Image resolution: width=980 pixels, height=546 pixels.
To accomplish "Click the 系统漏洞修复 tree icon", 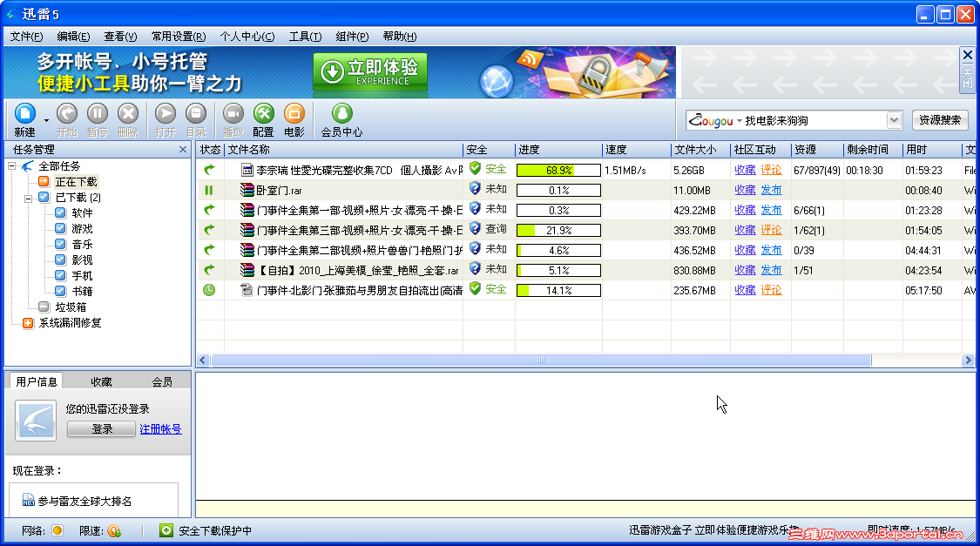I will tap(28, 323).
